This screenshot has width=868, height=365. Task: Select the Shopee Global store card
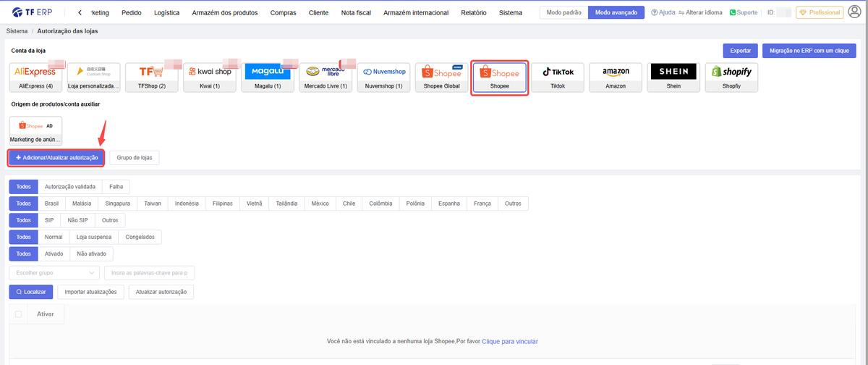tap(441, 77)
